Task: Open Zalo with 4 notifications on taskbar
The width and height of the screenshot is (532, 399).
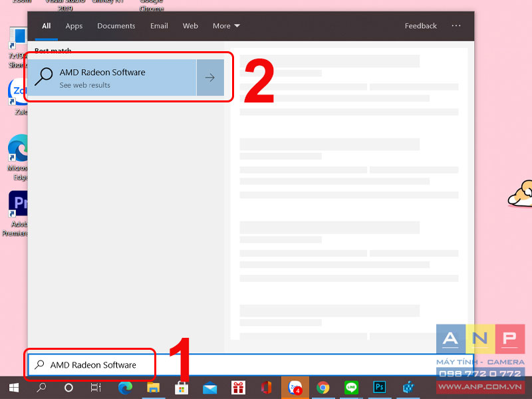Action: click(295, 388)
